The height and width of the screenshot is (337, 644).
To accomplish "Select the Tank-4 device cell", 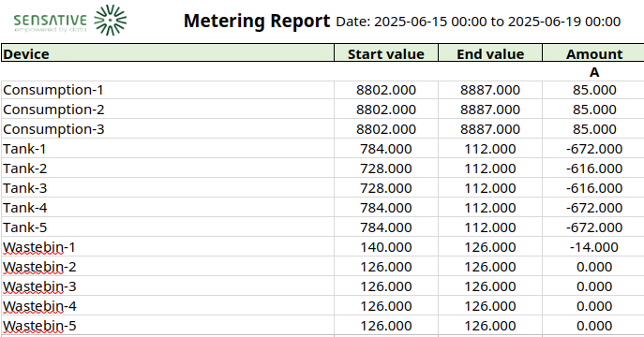I will (168, 208).
